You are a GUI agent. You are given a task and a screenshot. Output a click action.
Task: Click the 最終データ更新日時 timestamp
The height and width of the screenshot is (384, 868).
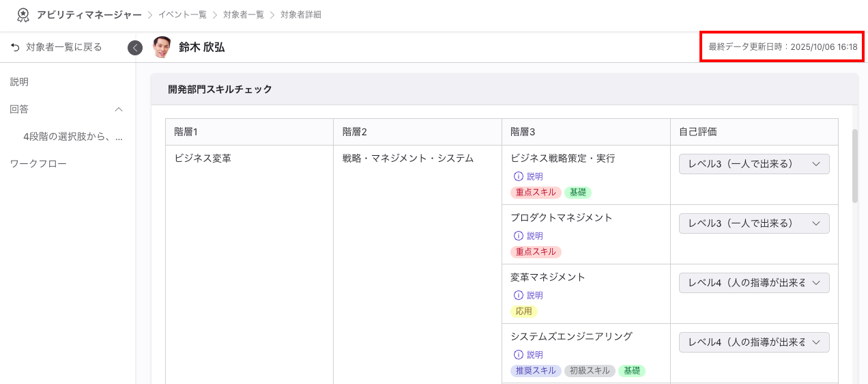783,47
